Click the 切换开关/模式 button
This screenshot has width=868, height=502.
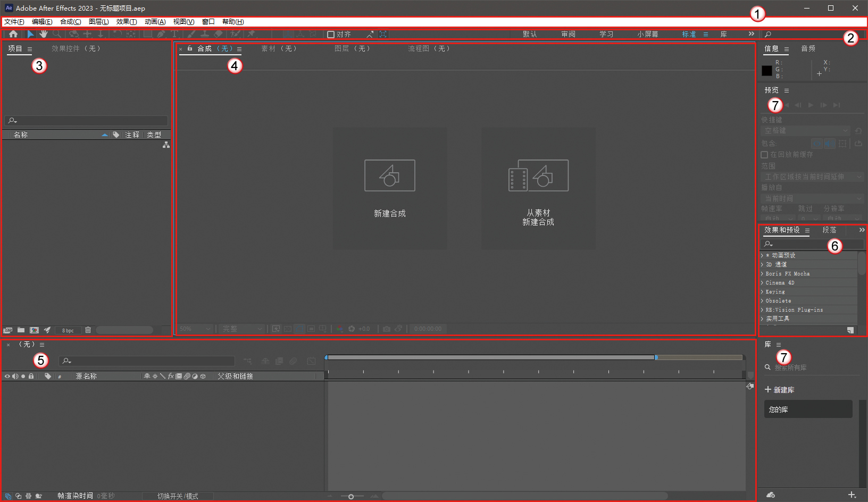178,496
